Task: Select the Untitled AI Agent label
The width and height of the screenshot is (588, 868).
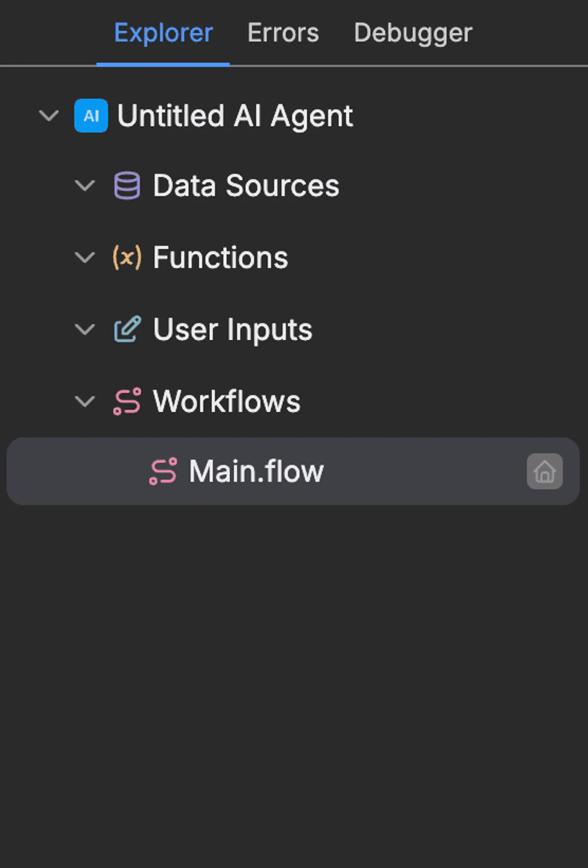Action: pyautogui.click(x=235, y=116)
